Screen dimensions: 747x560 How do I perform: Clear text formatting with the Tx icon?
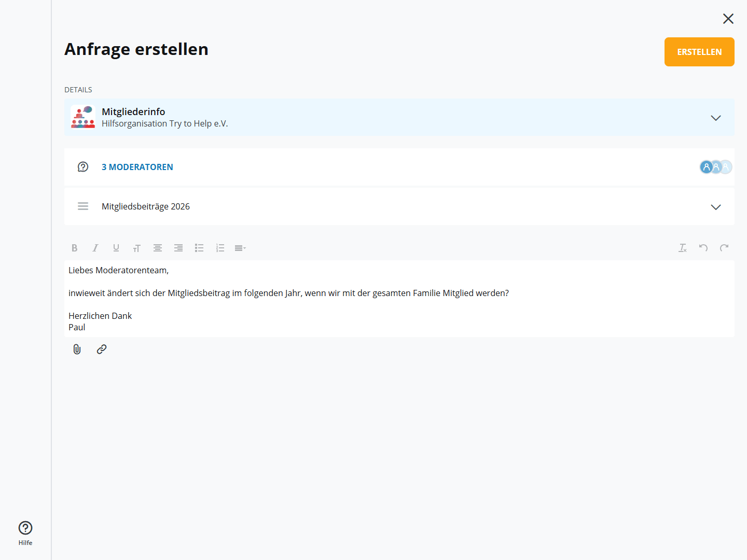[683, 248]
